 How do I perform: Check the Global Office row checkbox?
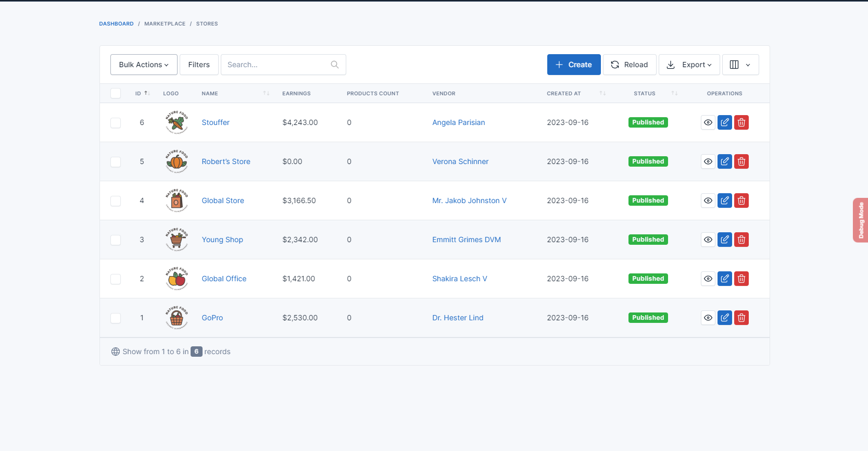click(x=116, y=279)
